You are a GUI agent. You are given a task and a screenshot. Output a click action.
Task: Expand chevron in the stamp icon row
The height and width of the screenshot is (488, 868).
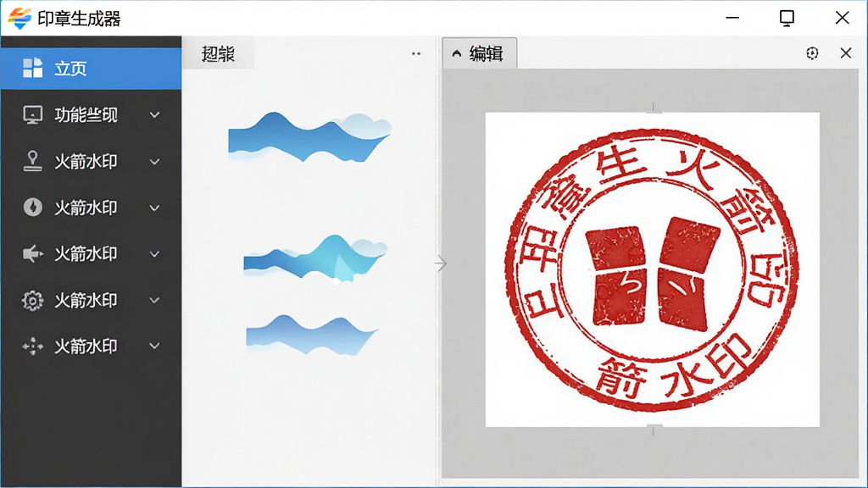pos(155,162)
